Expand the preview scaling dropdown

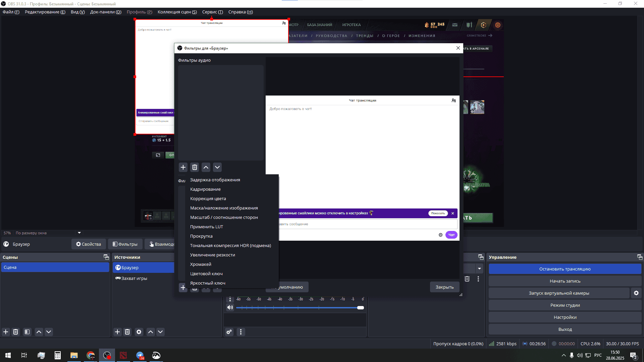(79, 233)
